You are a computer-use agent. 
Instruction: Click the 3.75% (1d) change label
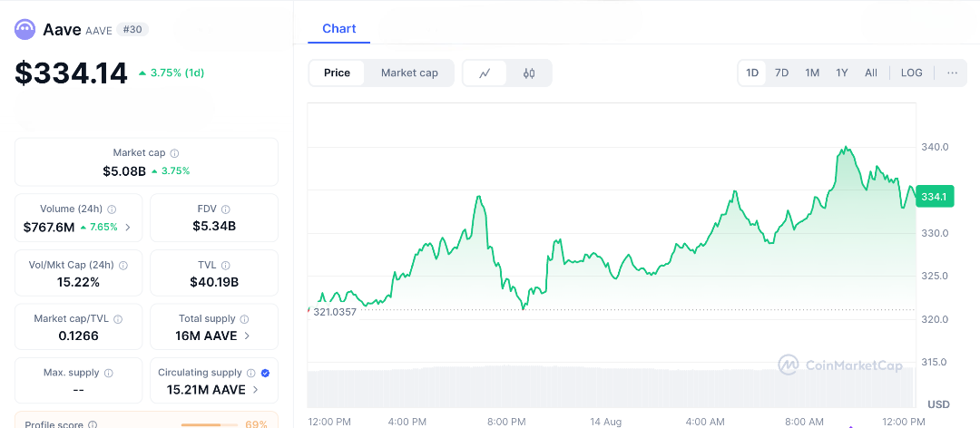pos(171,73)
